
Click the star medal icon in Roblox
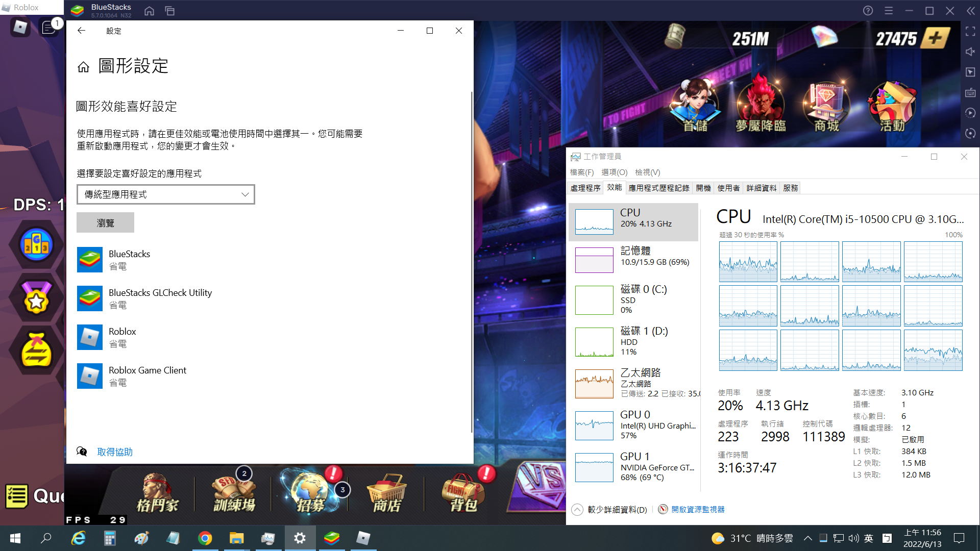(x=36, y=298)
